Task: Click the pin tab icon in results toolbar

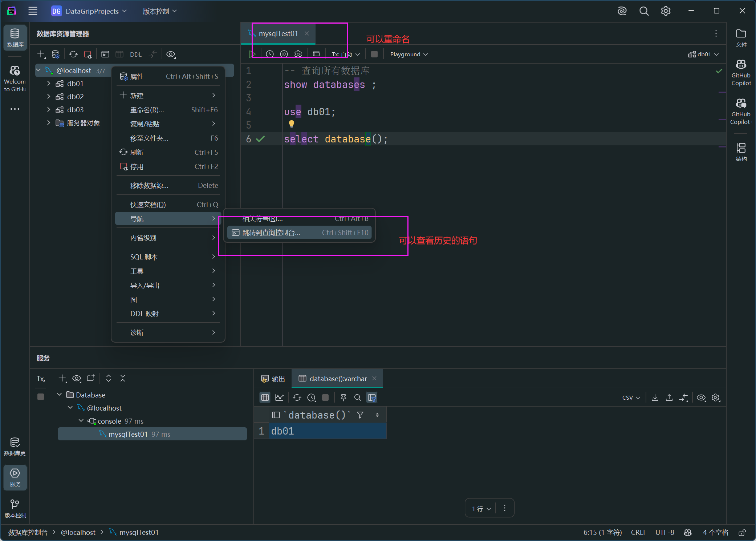Action: pyautogui.click(x=343, y=397)
